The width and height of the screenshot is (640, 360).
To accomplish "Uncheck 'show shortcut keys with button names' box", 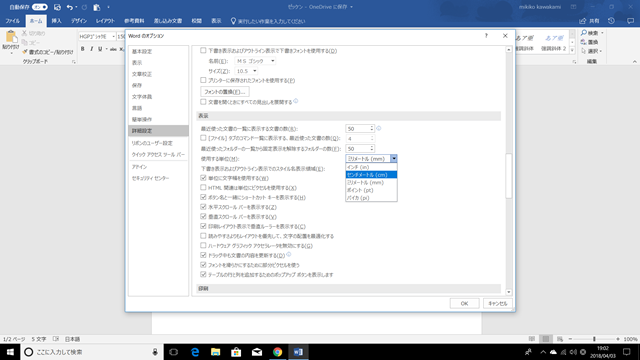I will (x=203, y=197).
